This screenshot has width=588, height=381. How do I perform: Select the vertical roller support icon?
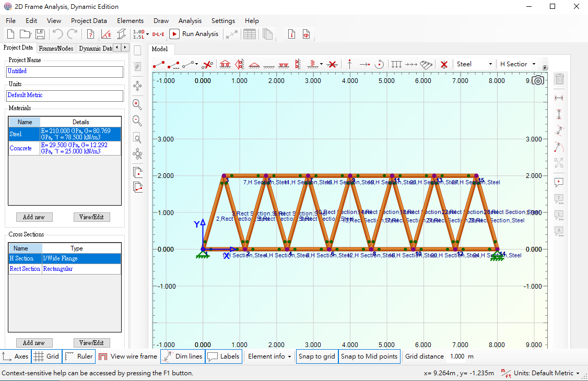[x=240, y=64]
